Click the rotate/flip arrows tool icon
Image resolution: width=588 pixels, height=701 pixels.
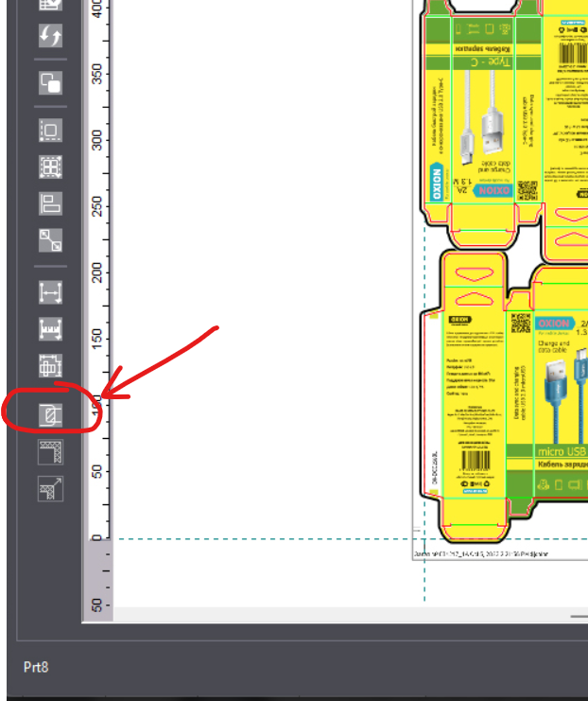(50, 35)
